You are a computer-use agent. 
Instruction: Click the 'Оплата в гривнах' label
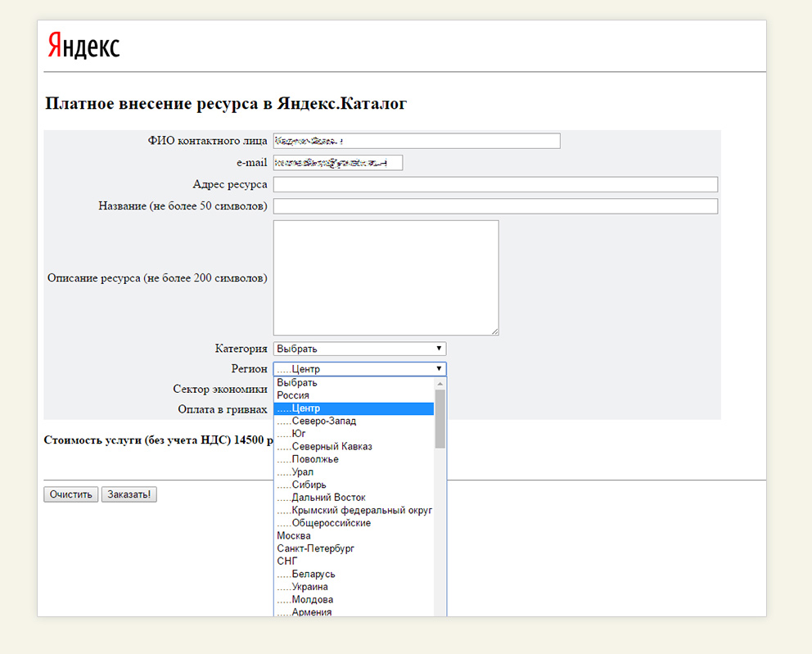point(223,409)
